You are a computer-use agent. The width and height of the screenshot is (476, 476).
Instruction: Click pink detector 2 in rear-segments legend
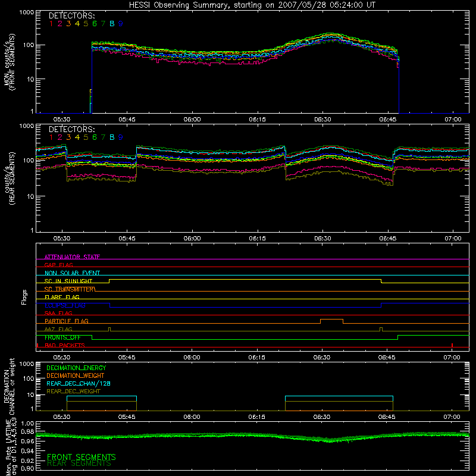(60, 137)
